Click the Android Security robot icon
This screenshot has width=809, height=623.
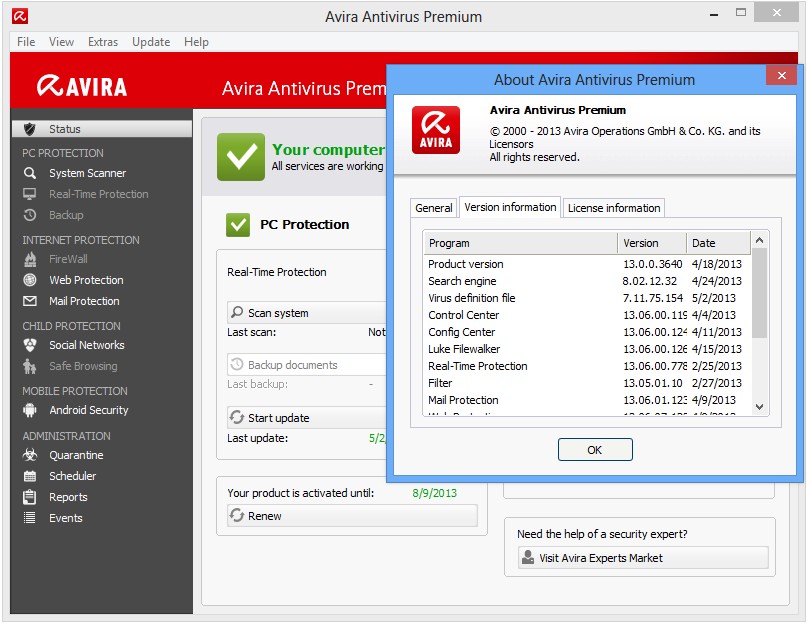pyautogui.click(x=30, y=410)
